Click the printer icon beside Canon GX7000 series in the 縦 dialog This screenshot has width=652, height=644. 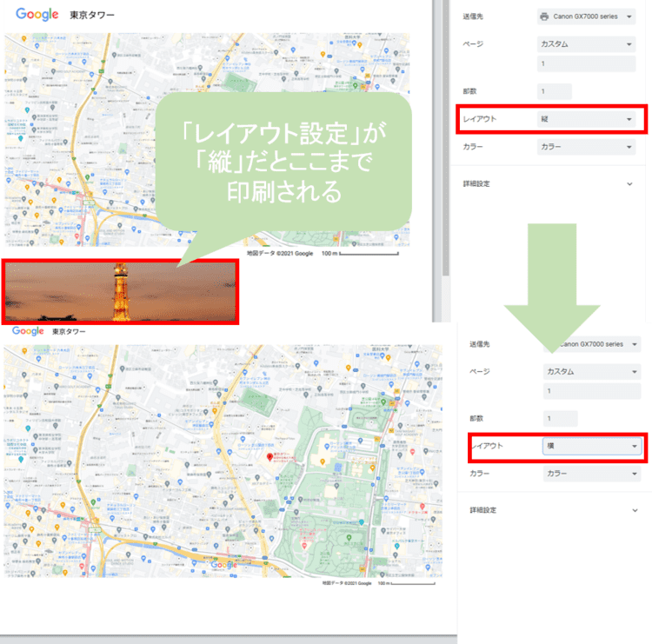[544, 17]
